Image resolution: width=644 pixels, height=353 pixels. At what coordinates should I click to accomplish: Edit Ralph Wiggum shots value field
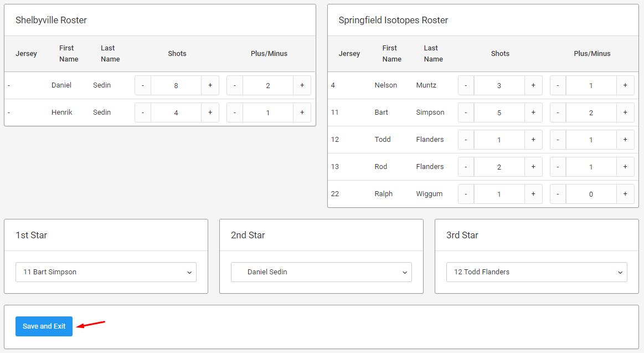coord(499,194)
